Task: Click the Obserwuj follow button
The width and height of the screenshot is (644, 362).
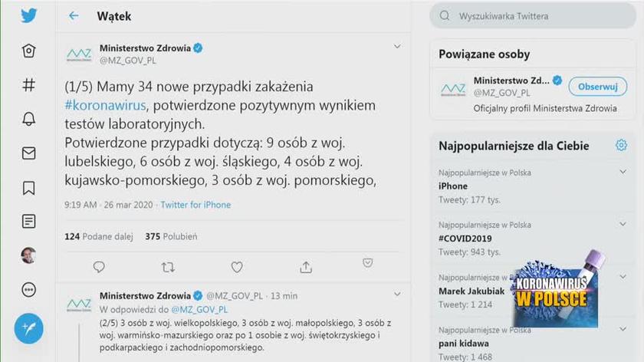Action: pyautogui.click(x=597, y=87)
